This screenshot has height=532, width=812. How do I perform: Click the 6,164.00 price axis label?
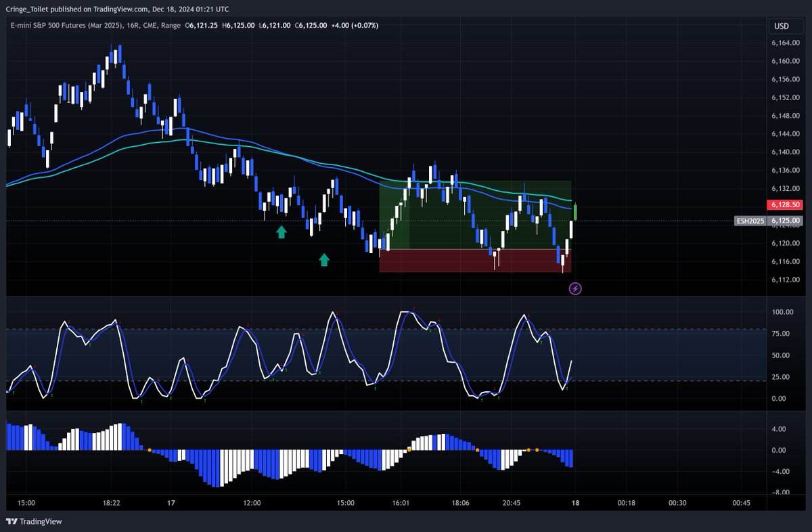(786, 43)
